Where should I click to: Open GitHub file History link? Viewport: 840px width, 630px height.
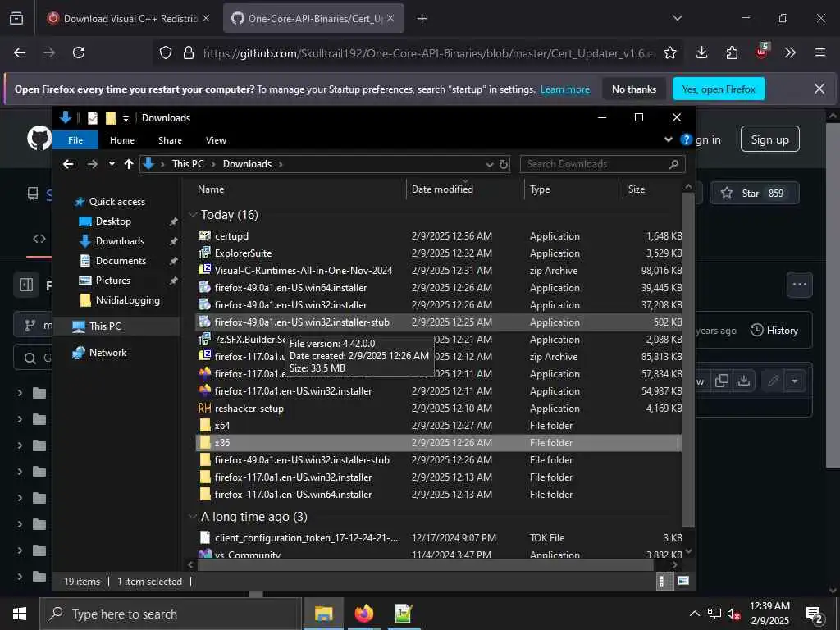(774, 330)
